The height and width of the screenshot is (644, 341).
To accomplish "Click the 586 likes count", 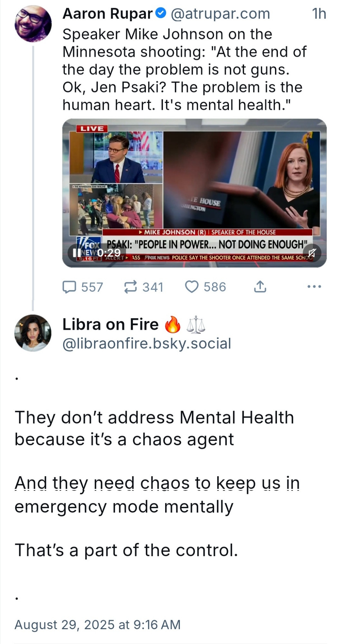I will click(x=215, y=287).
